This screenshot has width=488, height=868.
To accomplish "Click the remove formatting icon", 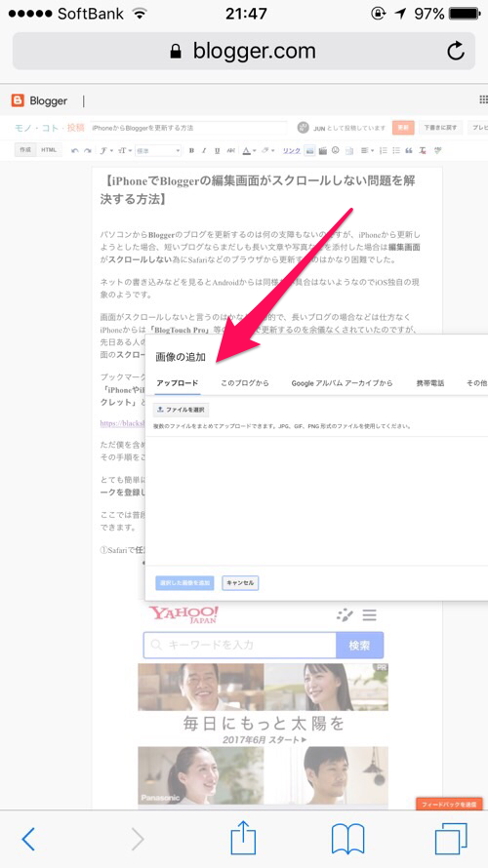I will pos(424,150).
